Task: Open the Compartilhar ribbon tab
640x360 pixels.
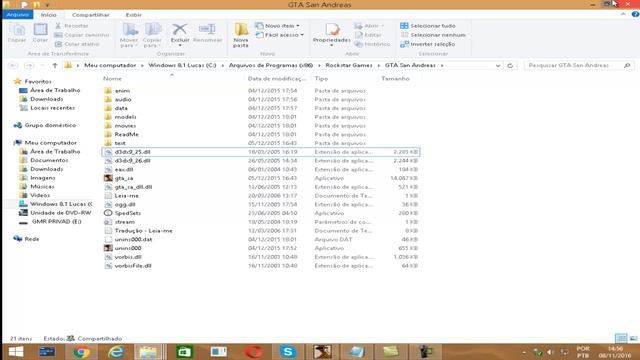Action: click(x=91, y=15)
